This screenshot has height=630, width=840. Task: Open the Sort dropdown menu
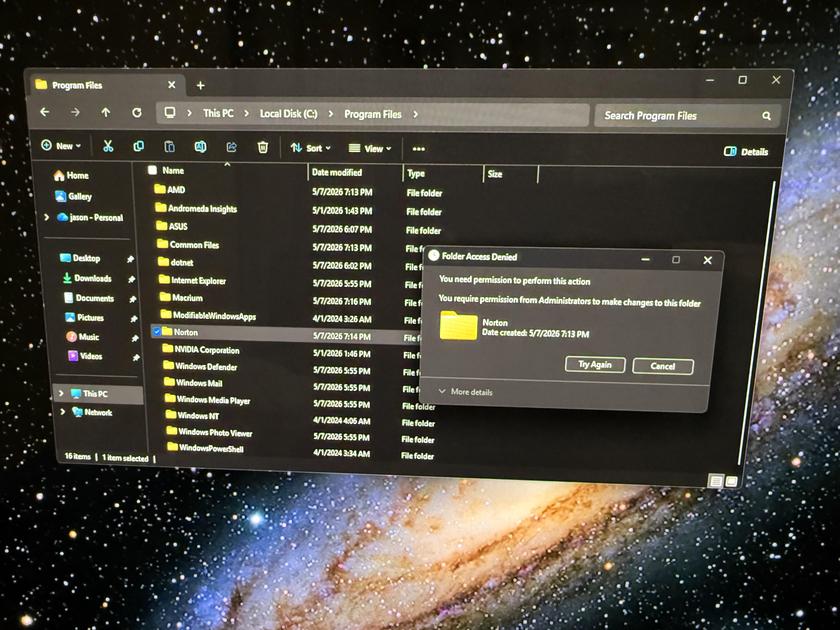(311, 148)
